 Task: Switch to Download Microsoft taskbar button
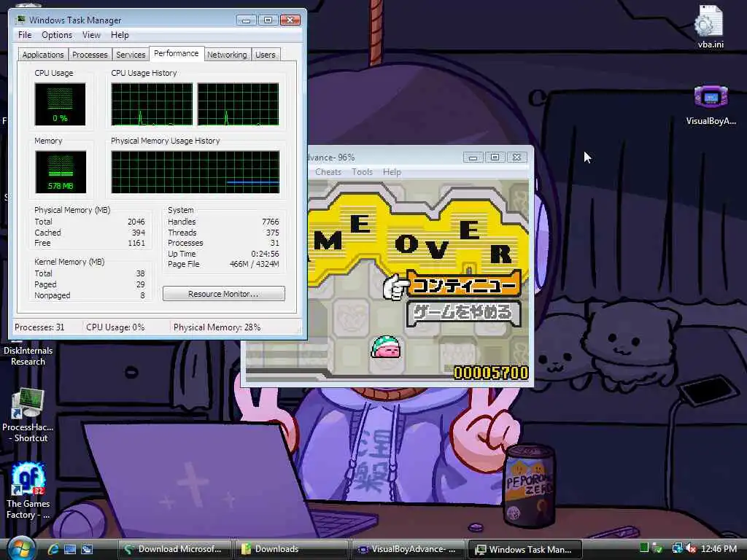(x=174, y=549)
